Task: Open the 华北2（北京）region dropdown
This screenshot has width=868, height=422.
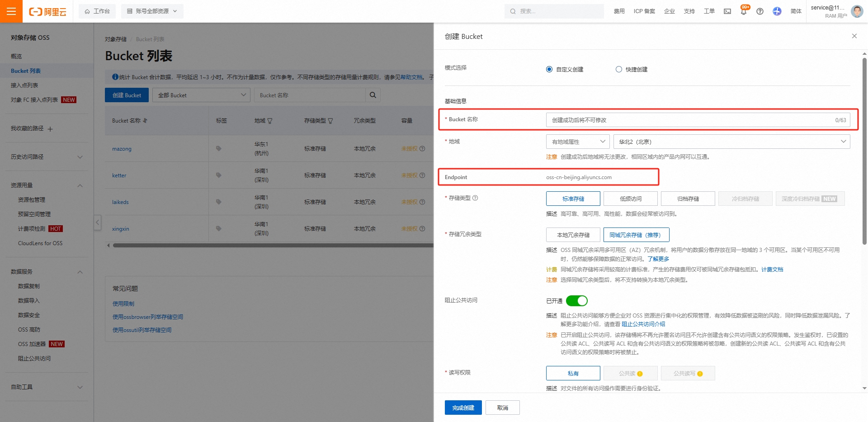Action: point(731,141)
